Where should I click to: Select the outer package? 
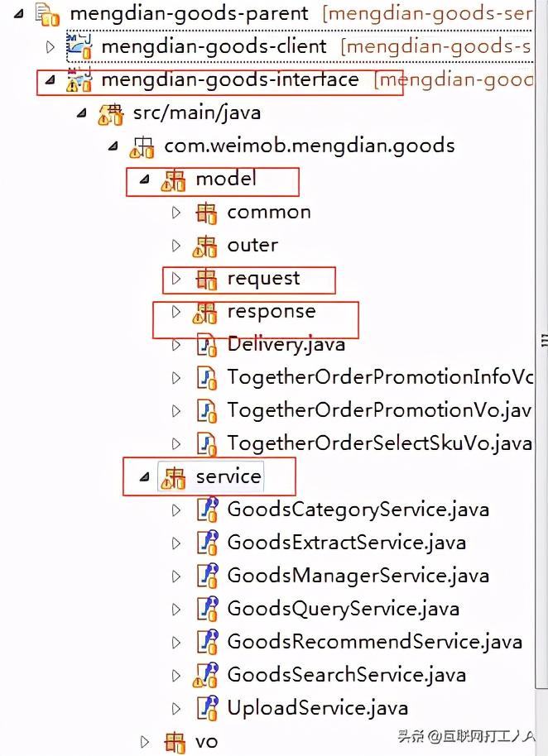pyautogui.click(x=252, y=246)
